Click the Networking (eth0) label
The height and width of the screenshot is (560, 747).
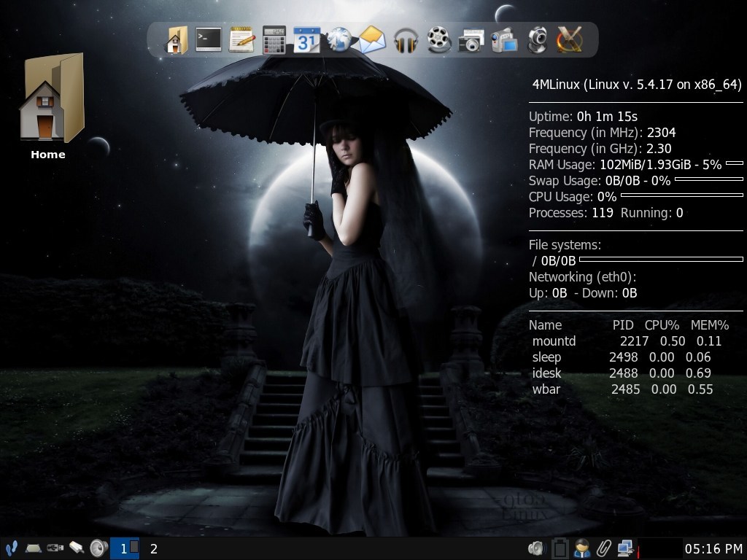pos(582,277)
